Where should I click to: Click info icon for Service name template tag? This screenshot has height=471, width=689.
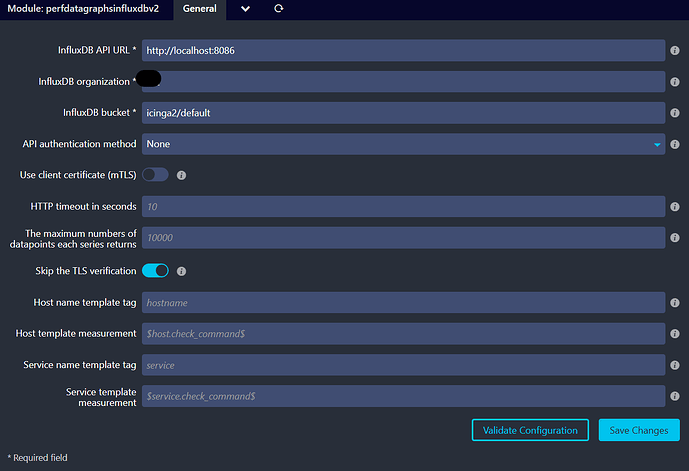[x=674, y=365]
